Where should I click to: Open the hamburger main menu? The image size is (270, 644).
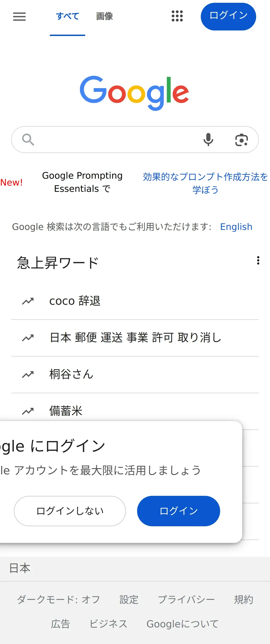[19, 16]
